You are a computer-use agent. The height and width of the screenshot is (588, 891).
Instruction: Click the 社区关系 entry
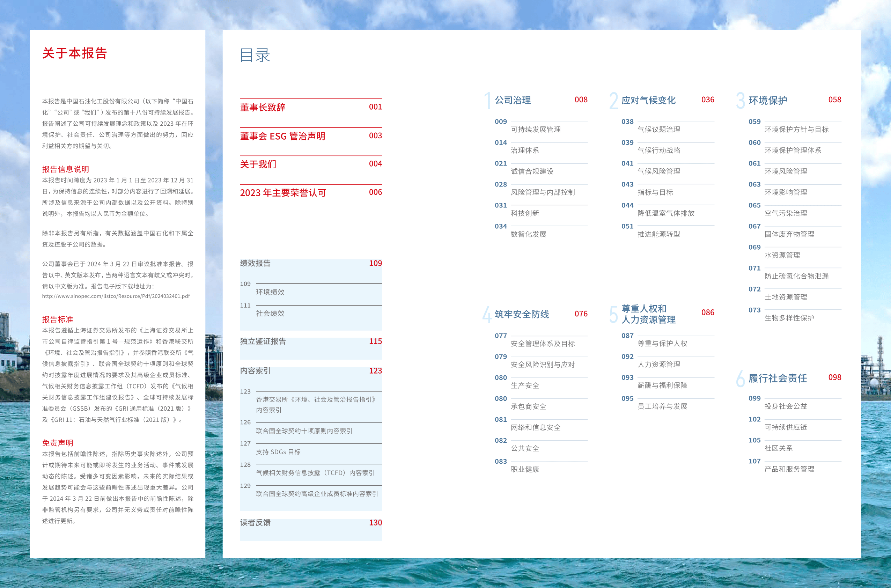click(779, 448)
